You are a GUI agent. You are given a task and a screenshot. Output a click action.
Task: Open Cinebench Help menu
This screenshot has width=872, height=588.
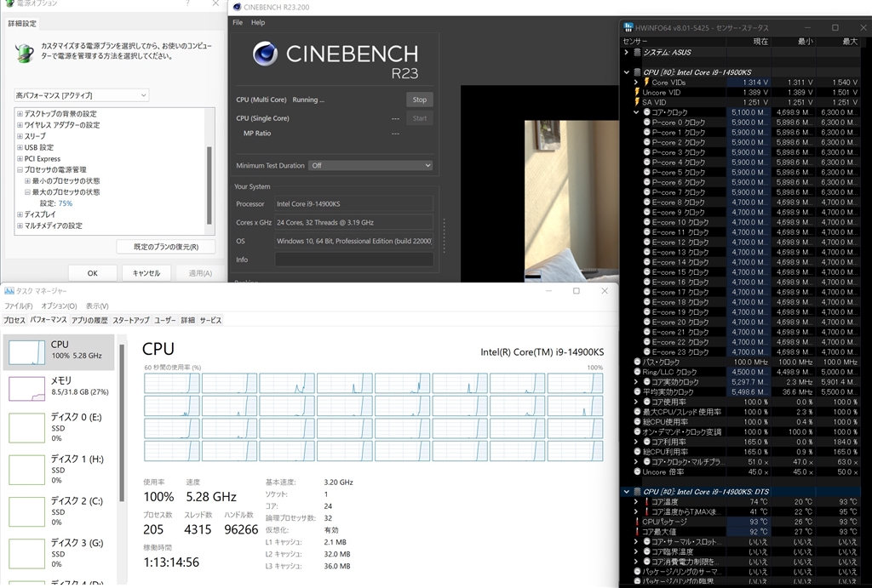click(258, 22)
